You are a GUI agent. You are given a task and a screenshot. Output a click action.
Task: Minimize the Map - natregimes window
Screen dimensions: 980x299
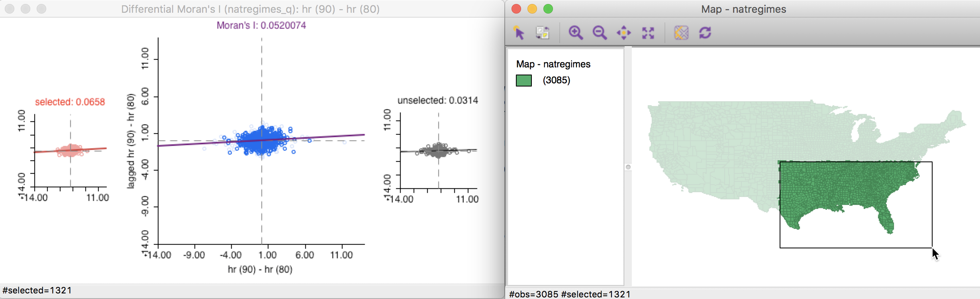tap(532, 9)
